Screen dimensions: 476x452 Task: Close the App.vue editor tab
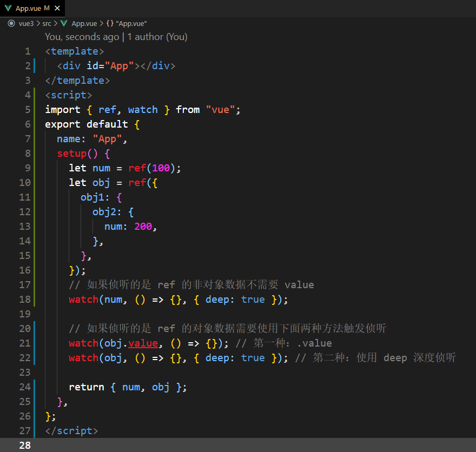coord(57,8)
